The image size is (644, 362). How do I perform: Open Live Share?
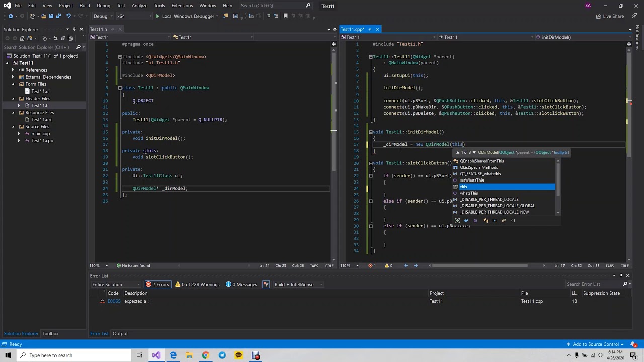pyautogui.click(x=610, y=16)
